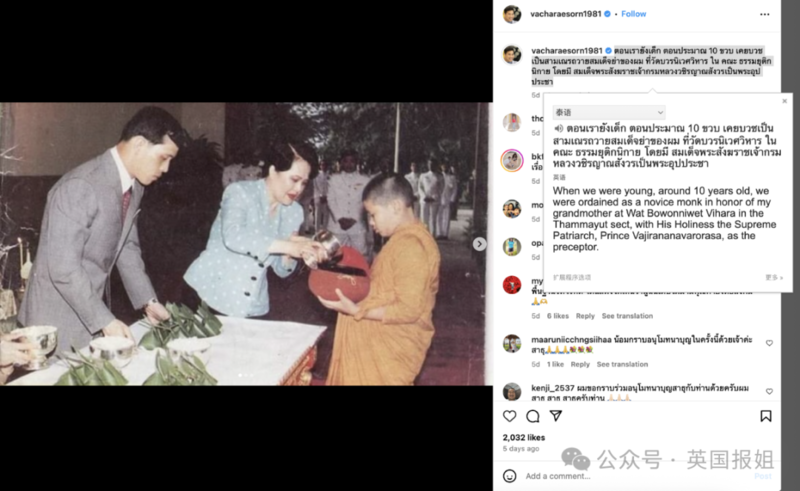Screen dimensions: 800x491
Task: Open the more link in translation popup
Action: click(x=773, y=278)
